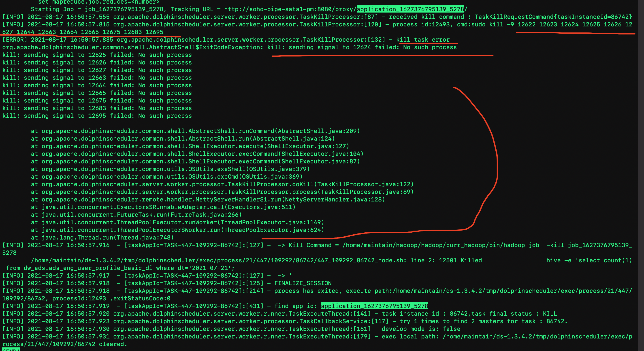The height and width of the screenshot is (351, 644).
Task: Click stack frame ShellExecutor.execCommand(ShellExecutor.java:87)
Action: coord(195,161)
